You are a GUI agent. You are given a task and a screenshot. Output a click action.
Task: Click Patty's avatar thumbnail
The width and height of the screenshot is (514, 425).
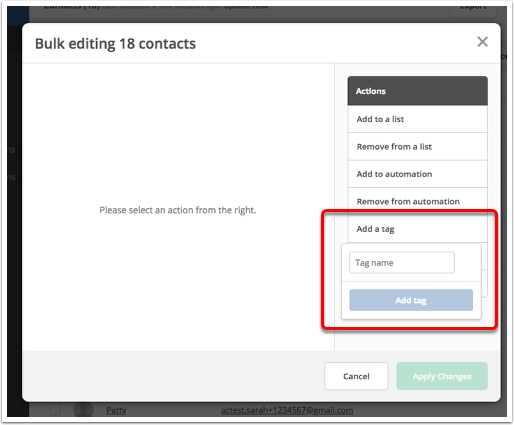pos(83,410)
